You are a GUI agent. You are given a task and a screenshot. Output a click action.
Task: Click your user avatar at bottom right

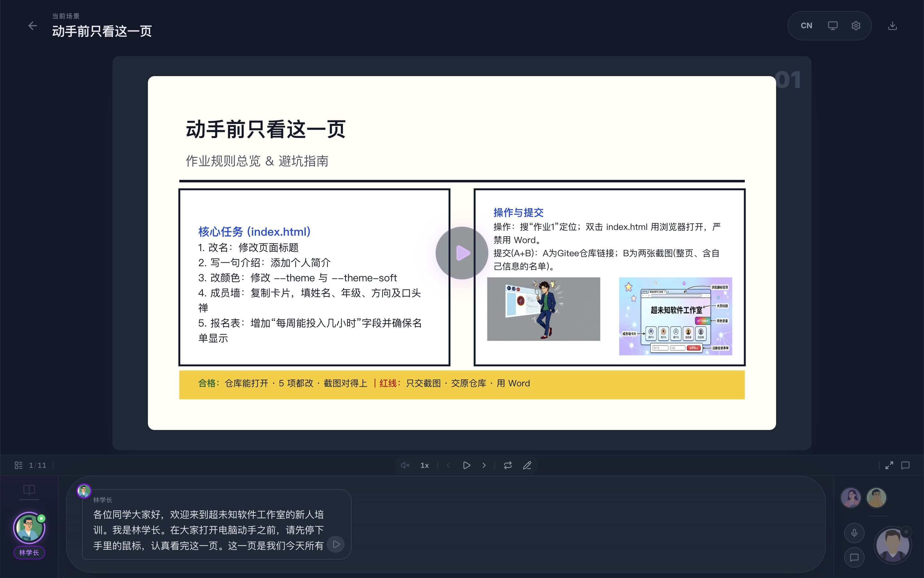[x=893, y=546]
